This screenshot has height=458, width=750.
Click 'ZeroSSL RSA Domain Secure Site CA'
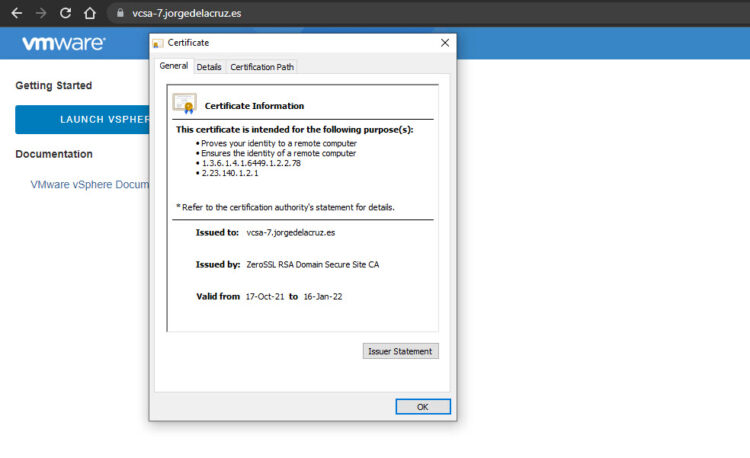(313, 265)
